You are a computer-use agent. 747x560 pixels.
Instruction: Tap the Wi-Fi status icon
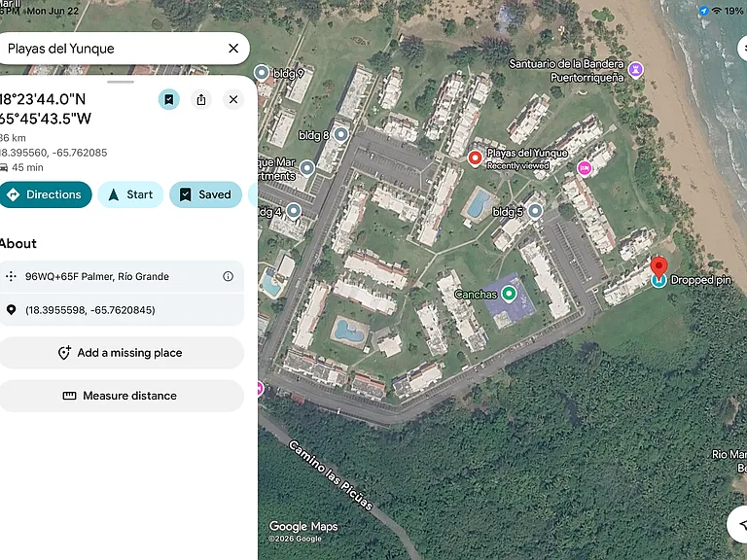[x=717, y=11]
